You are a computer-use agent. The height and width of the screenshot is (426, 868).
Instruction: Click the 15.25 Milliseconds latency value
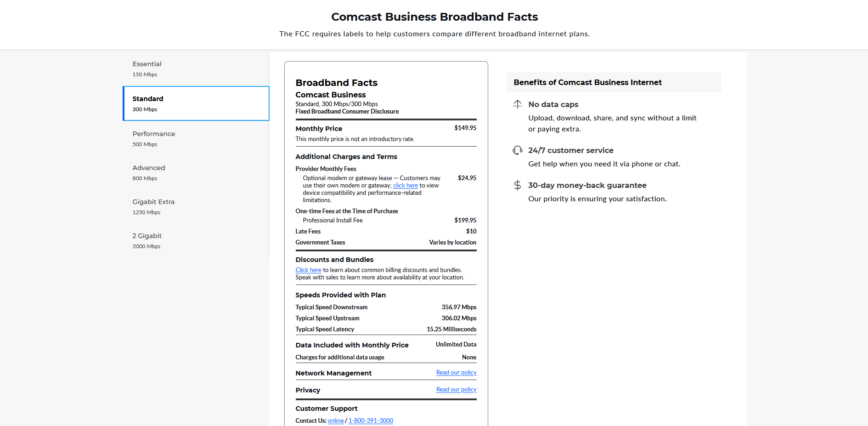[x=451, y=329]
